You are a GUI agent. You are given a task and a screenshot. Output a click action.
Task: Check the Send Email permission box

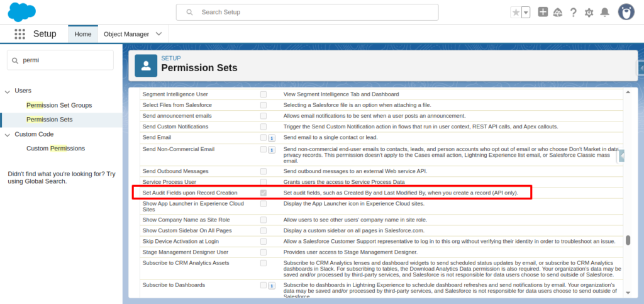click(x=264, y=137)
